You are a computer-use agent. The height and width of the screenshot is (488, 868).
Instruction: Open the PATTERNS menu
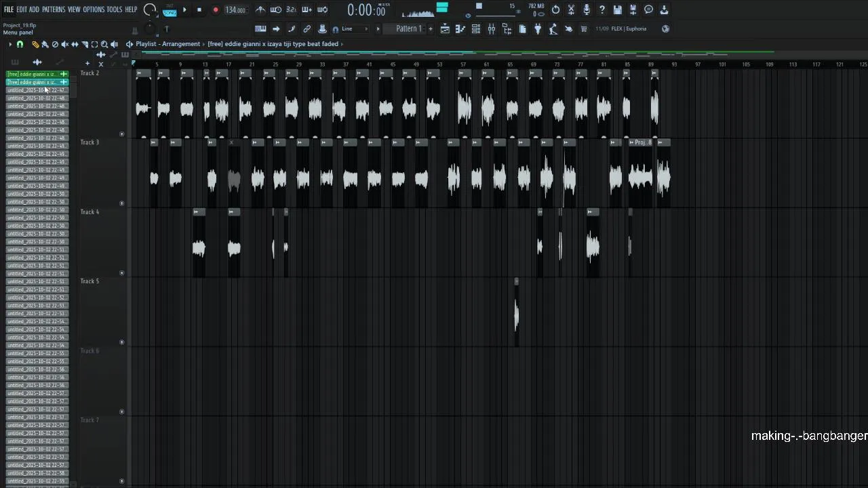pyautogui.click(x=54, y=9)
